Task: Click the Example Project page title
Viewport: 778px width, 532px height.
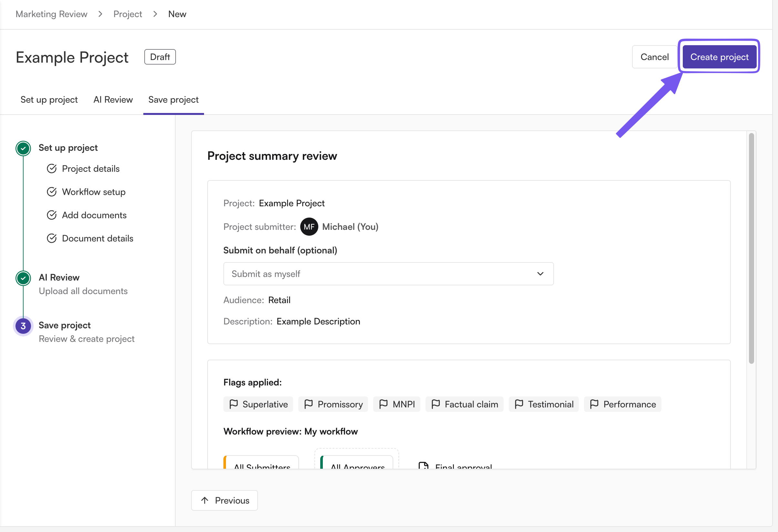Action: [x=72, y=57]
